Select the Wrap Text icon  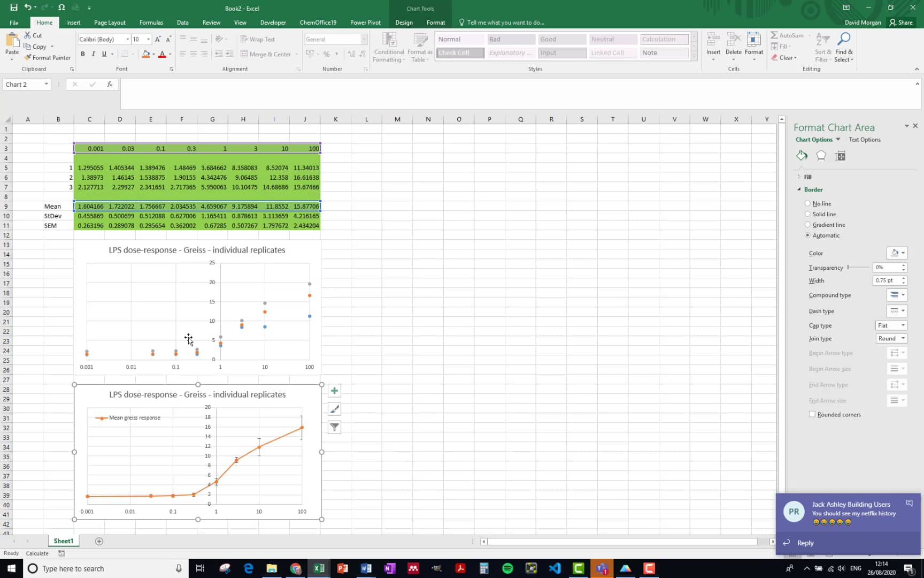(x=258, y=39)
